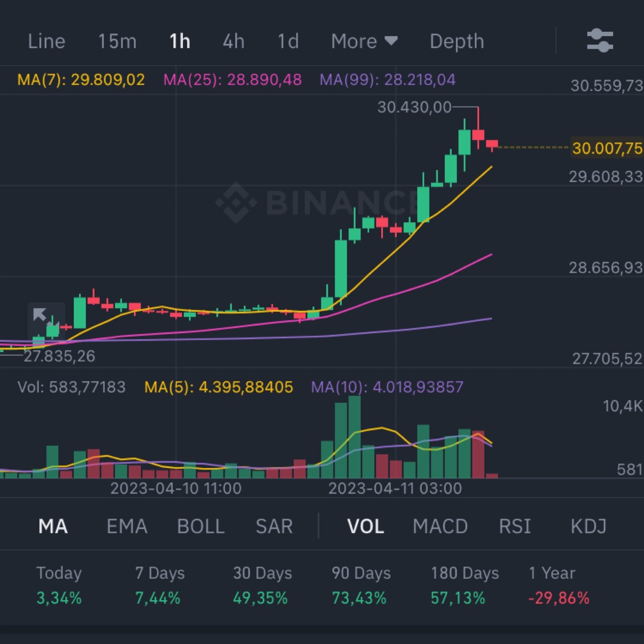Select the 1h timeframe
The image size is (644, 644).
[180, 41]
